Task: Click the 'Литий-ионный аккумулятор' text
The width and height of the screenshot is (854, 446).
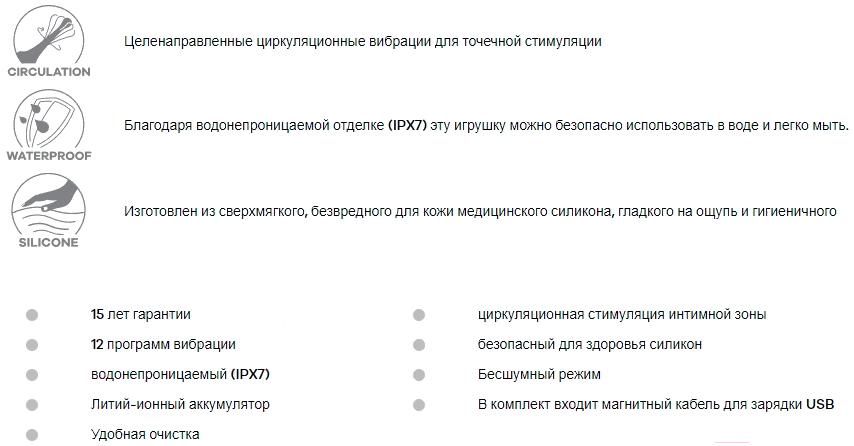Action: pyautogui.click(x=180, y=405)
